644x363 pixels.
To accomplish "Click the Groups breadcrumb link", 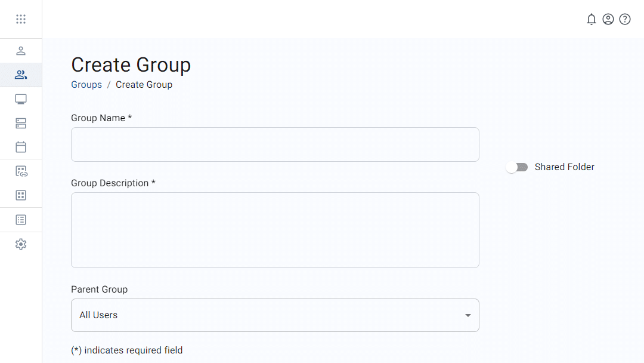I will pos(86,84).
